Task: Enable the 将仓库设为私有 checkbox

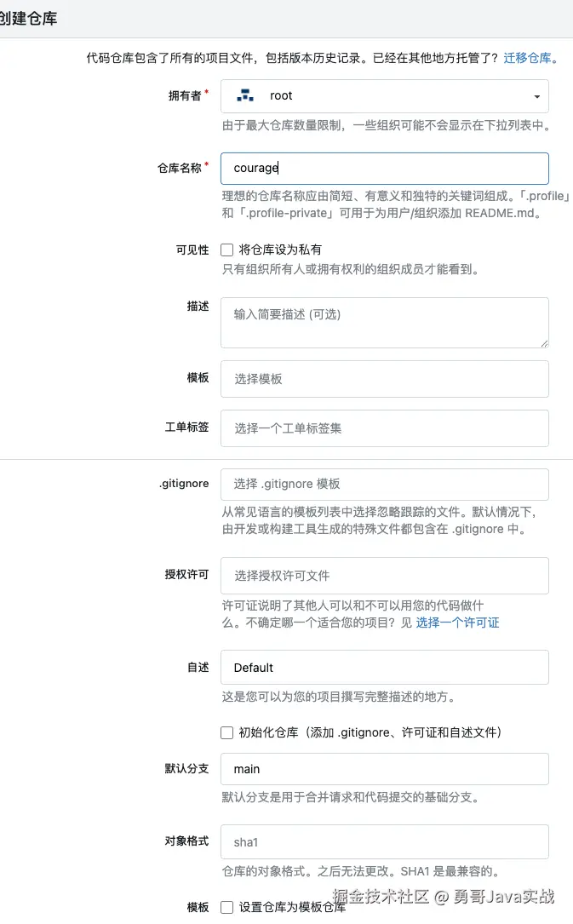Action: [x=227, y=250]
